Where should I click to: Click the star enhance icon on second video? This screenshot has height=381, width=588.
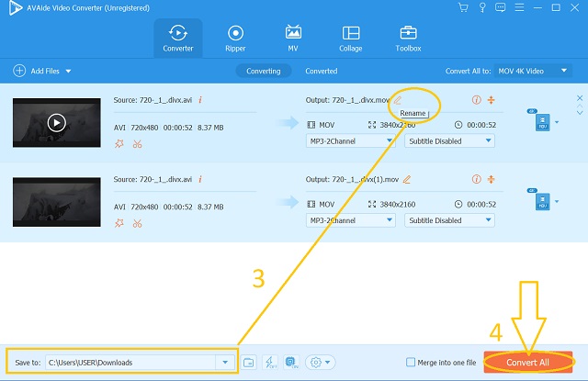tap(119, 223)
